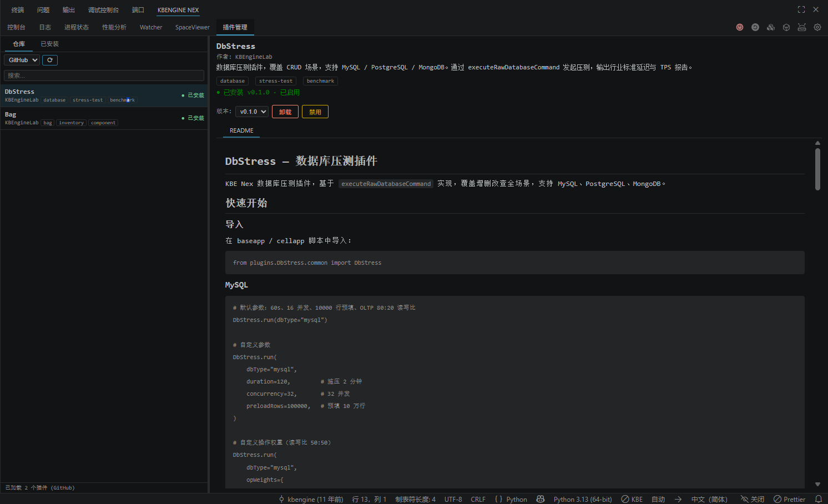Click the 关闭 status bar item
Viewport: 828px width, 504px height.
pos(753,499)
